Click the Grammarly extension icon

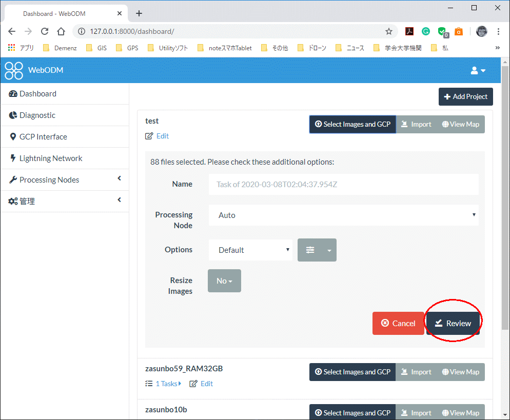click(426, 31)
